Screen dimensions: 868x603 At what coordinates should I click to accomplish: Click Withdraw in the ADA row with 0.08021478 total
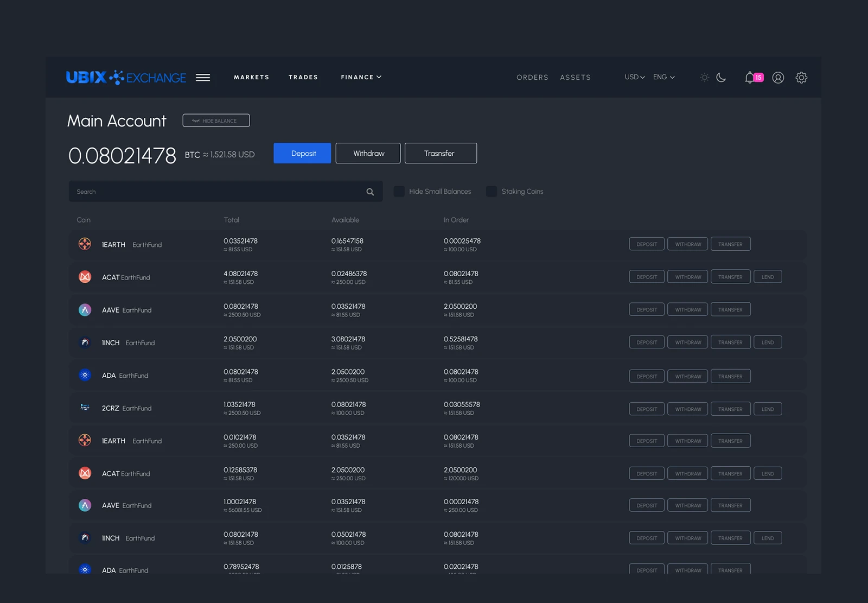688,376
